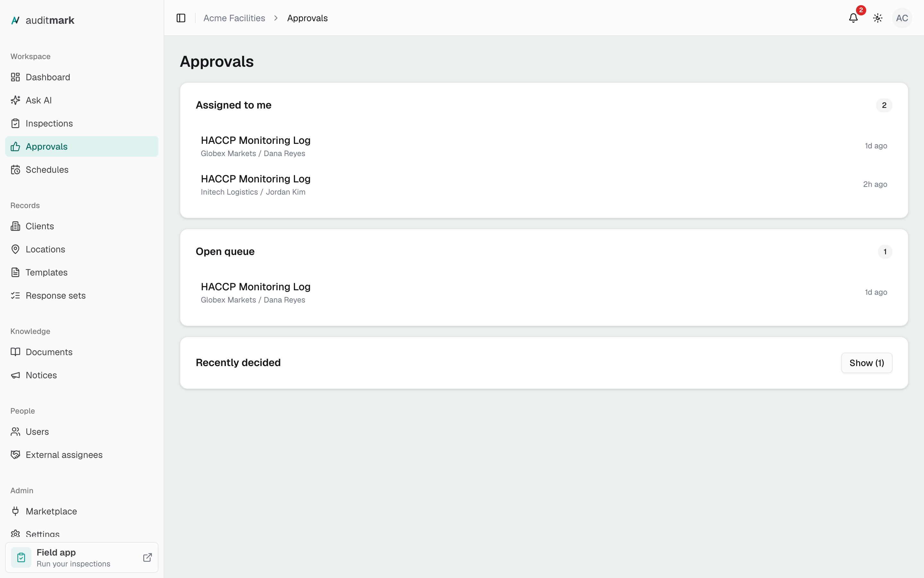Select Schedules in the sidebar
The height and width of the screenshot is (578, 924).
(82, 170)
